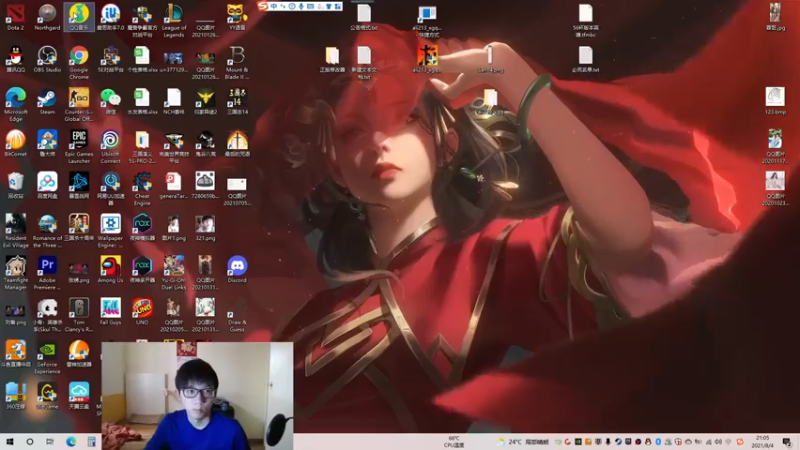The width and height of the screenshot is (800, 450).
Task: Launch Mount & Blade II shortcut
Action: pos(237,63)
